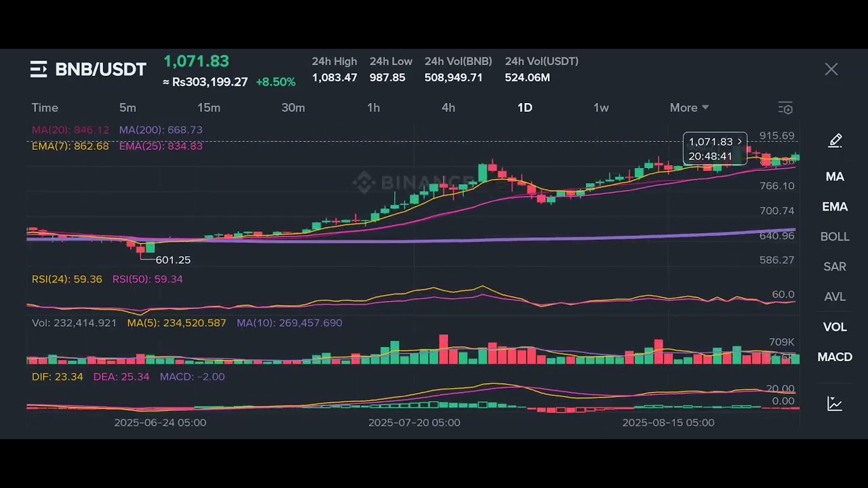
Task: Toggle the EMA indicator
Action: (x=835, y=207)
